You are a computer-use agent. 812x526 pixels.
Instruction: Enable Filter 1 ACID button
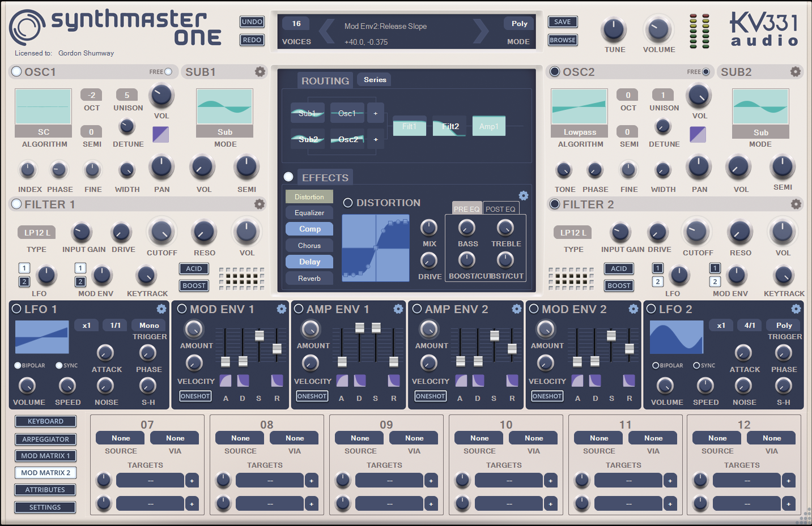(x=194, y=268)
